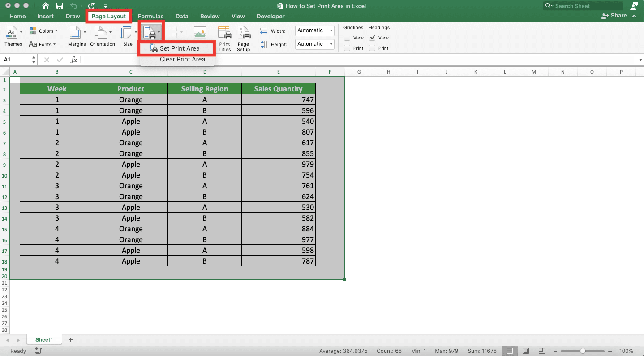Click the confirm checkmark in formula bar
This screenshot has width=644, height=356.
60,60
